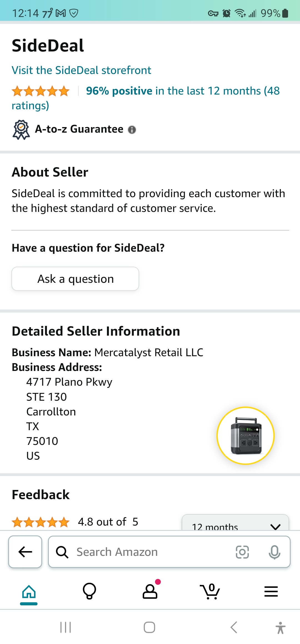
Task: Tap the back arrow button
Action: click(x=25, y=552)
